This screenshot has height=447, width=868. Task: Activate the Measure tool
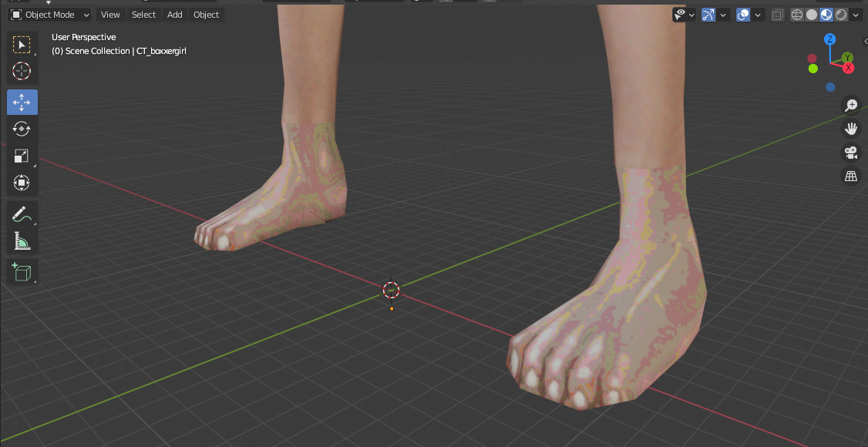[22, 240]
